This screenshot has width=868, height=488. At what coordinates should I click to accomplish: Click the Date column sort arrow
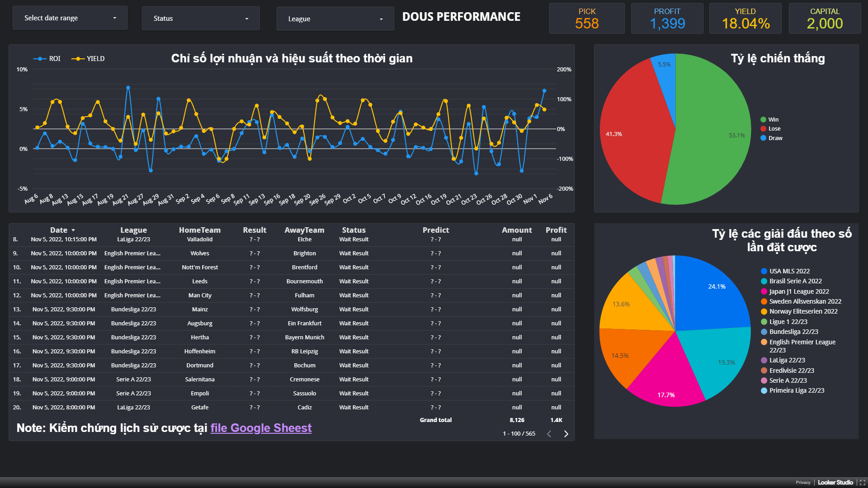point(73,230)
